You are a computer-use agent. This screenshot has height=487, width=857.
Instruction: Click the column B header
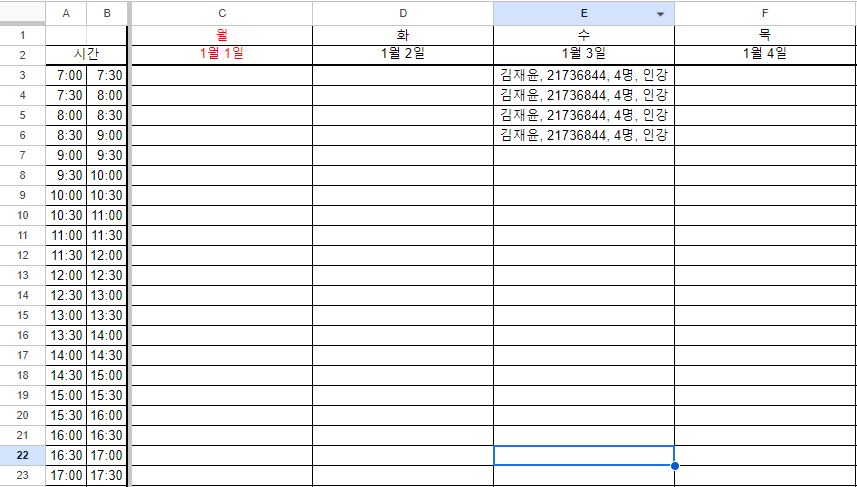(x=107, y=13)
